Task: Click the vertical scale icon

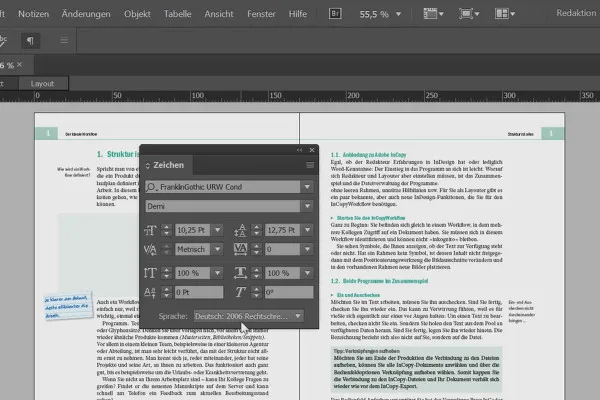Action: [150, 273]
